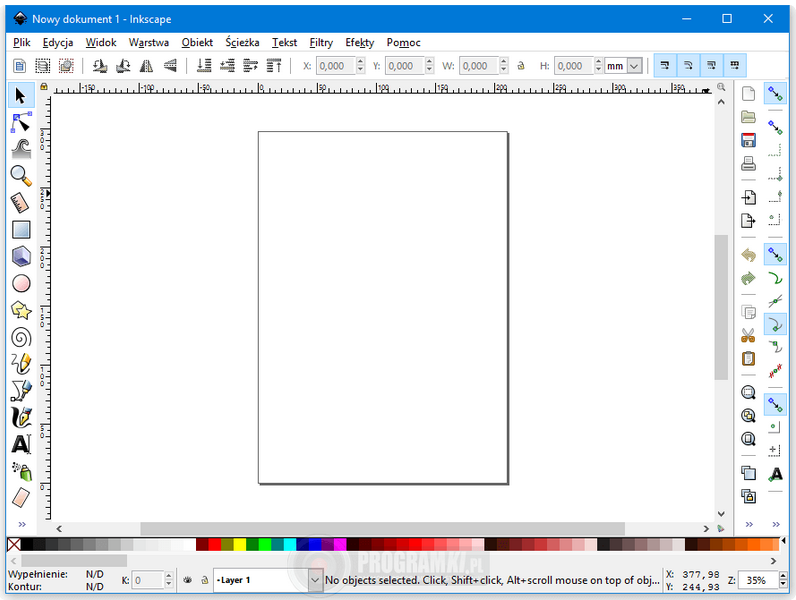Open the Edycja menu

point(58,43)
